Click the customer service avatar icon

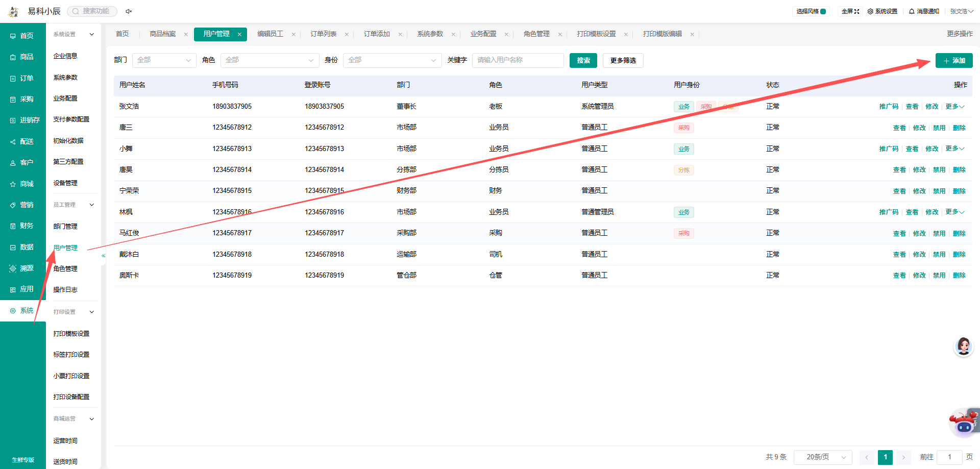click(x=963, y=347)
